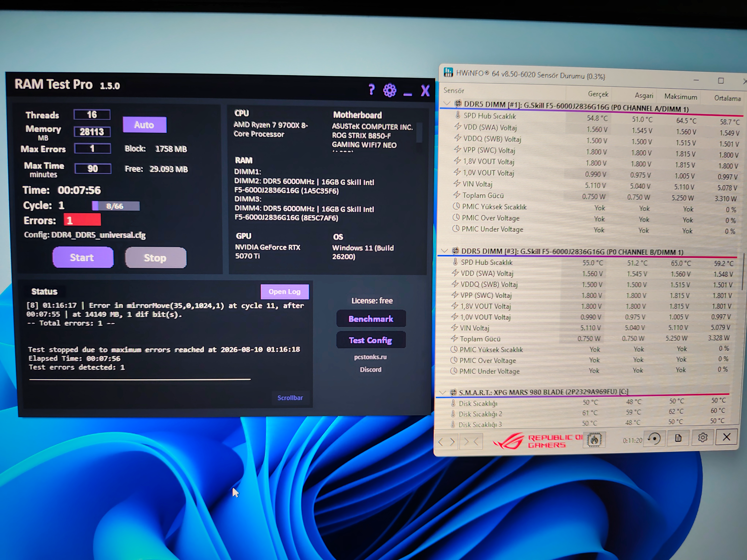The width and height of the screenshot is (747, 560).
Task: Click the 'License: free' label
Action: (x=372, y=300)
